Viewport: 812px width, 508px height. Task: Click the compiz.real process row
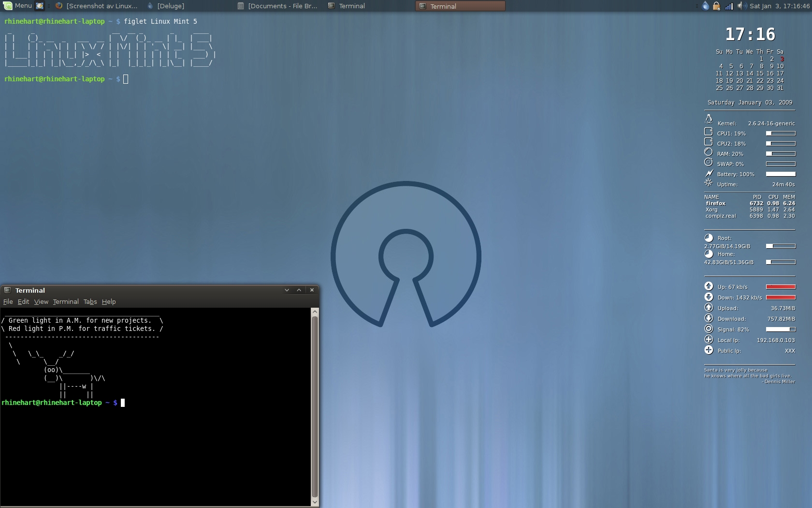coord(750,216)
